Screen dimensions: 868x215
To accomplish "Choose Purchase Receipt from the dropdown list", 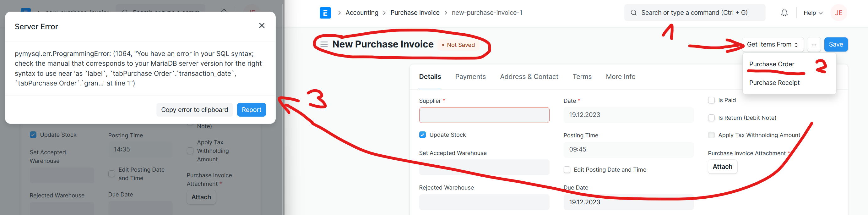I will click(x=774, y=83).
